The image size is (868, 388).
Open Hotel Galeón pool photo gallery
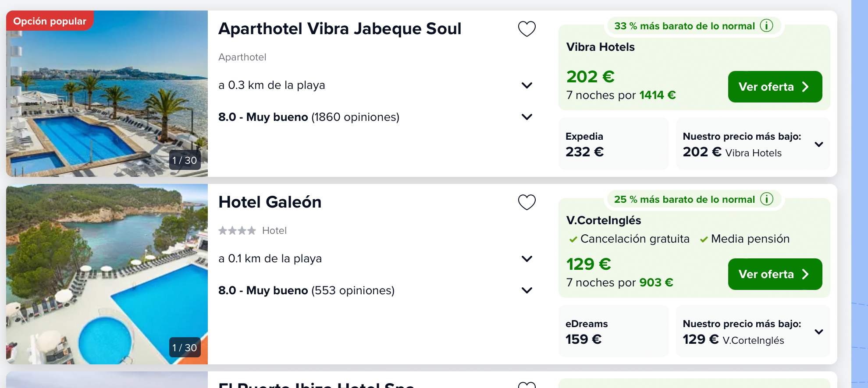[x=107, y=274]
